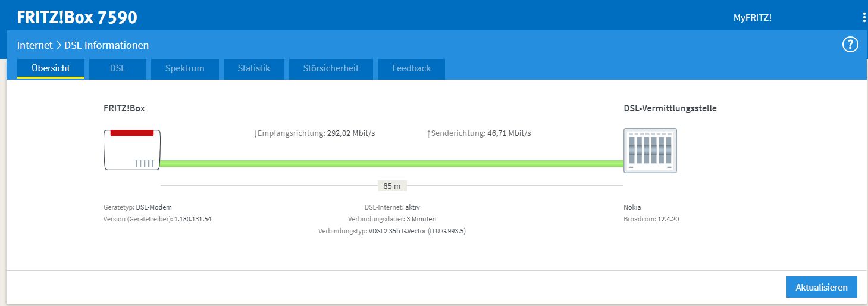Open the help question mark icon
The height and width of the screenshot is (306, 868).
pyautogui.click(x=850, y=45)
